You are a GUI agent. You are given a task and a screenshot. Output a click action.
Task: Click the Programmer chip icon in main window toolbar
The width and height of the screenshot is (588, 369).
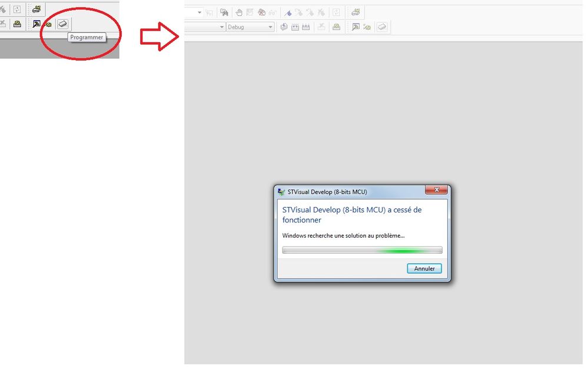(x=382, y=26)
